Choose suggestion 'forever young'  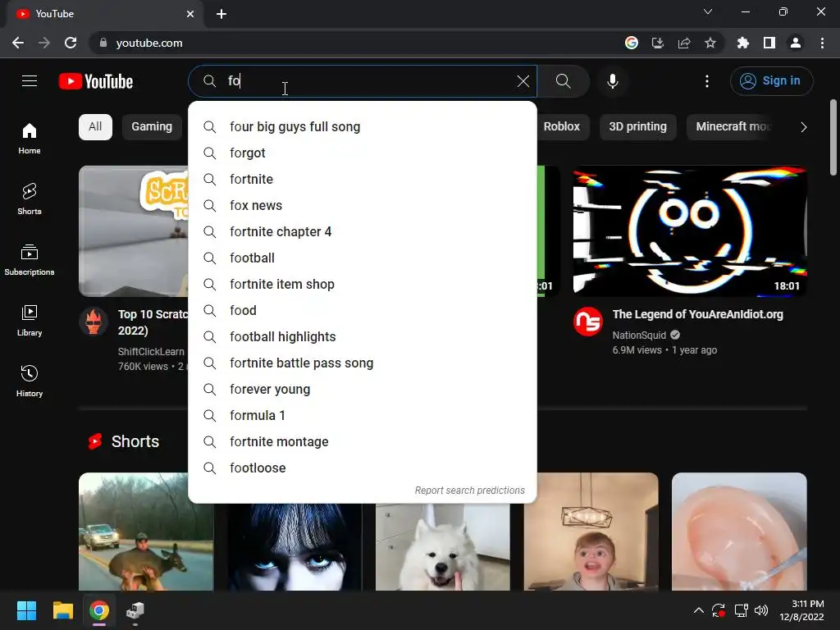362,390
